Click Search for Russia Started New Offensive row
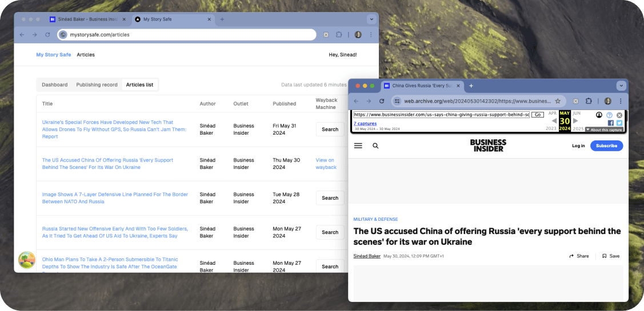 (x=330, y=232)
